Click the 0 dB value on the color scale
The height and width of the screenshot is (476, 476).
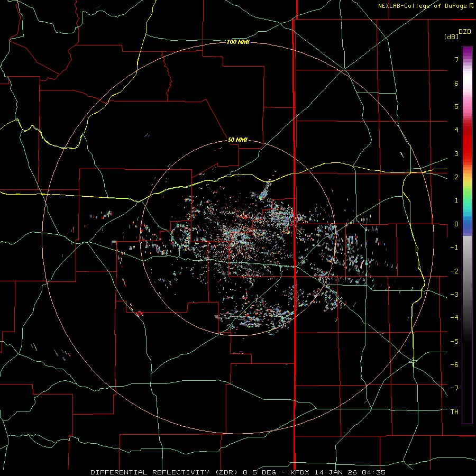[x=456, y=224]
